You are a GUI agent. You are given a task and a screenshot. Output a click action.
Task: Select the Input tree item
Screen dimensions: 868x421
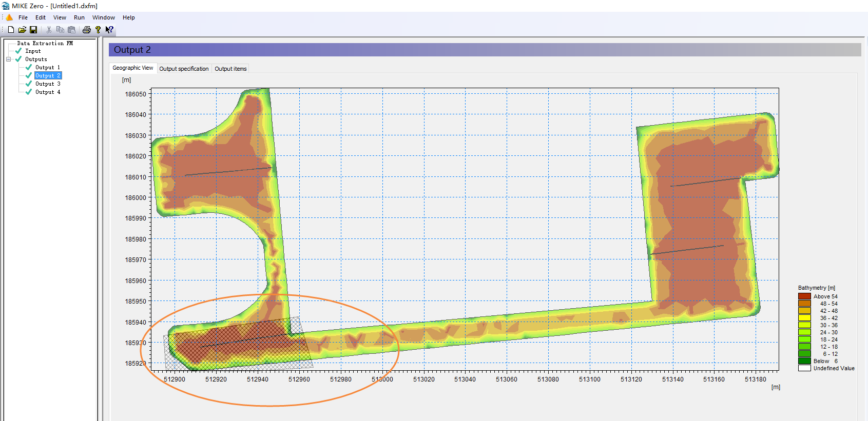click(x=33, y=51)
